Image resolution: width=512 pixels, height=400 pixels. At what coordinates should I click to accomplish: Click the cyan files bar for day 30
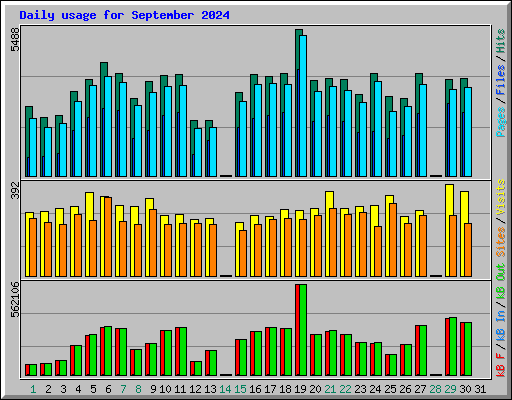coord(468,132)
